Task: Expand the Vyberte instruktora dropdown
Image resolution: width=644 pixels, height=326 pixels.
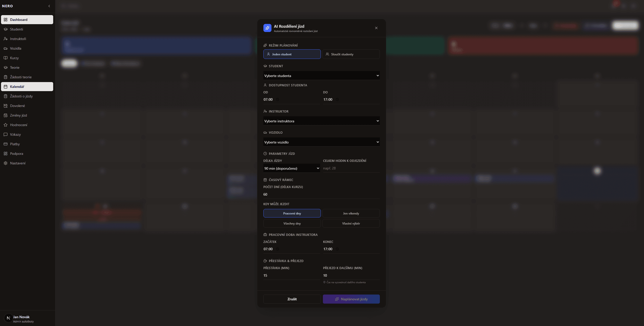Action: pos(321,121)
